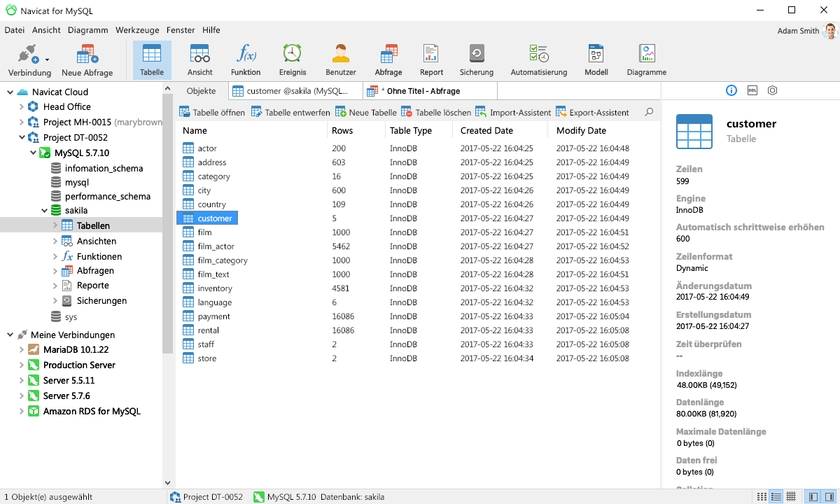
Task: Click the Adam Smith user avatar
Action: 830,31
